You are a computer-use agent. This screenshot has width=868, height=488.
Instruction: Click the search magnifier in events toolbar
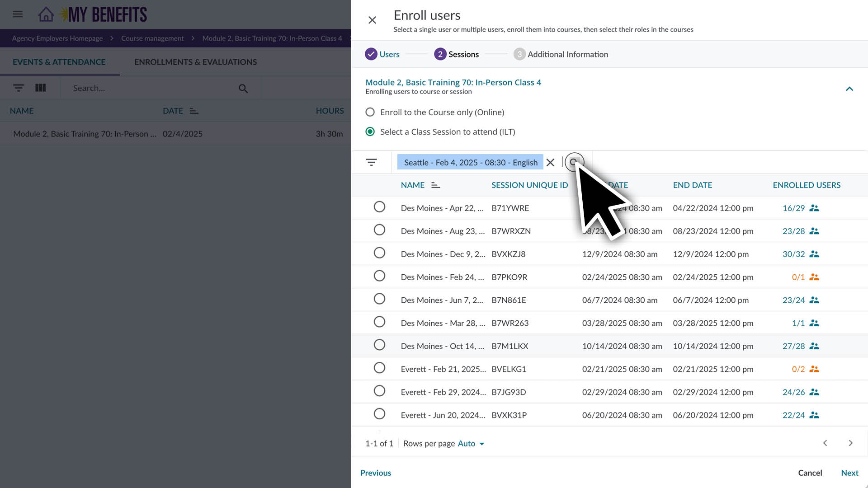pyautogui.click(x=243, y=89)
